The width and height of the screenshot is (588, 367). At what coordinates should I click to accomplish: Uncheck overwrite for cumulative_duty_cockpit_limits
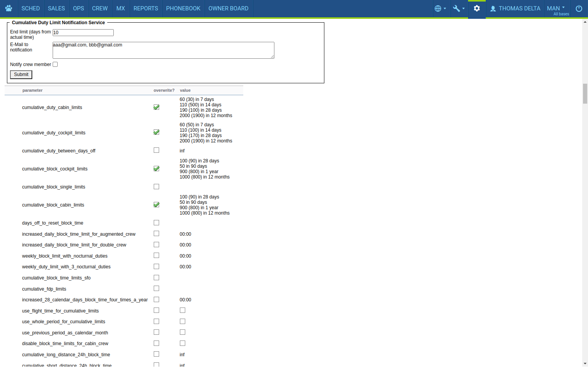(x=156, y=132)
